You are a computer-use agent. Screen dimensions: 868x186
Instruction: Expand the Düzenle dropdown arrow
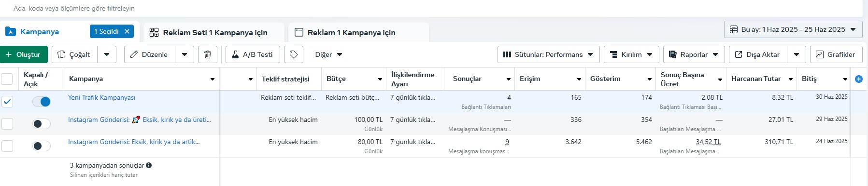click(185, 54)
